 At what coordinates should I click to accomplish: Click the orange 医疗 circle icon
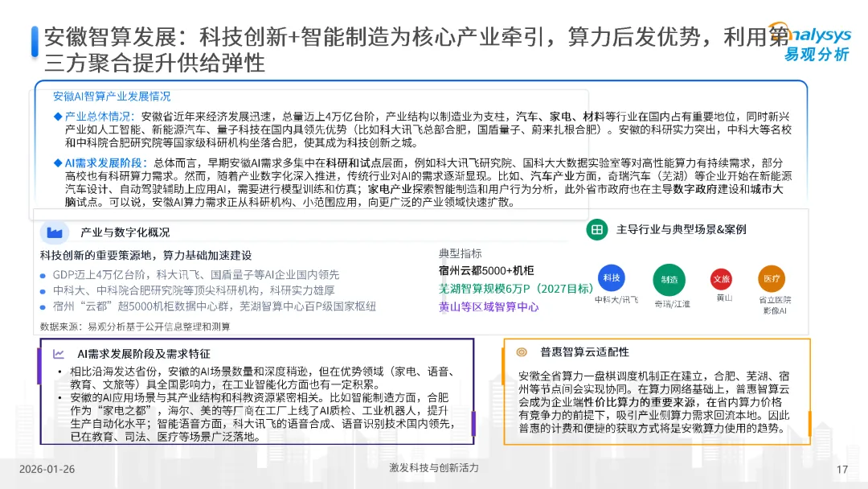click(x=772, y=278)
